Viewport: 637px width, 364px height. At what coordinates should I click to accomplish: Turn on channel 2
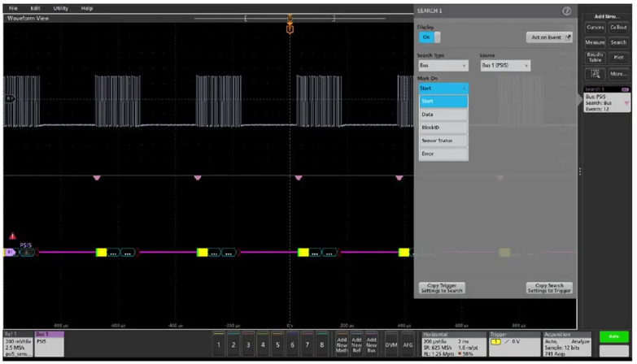coord(233,344)
